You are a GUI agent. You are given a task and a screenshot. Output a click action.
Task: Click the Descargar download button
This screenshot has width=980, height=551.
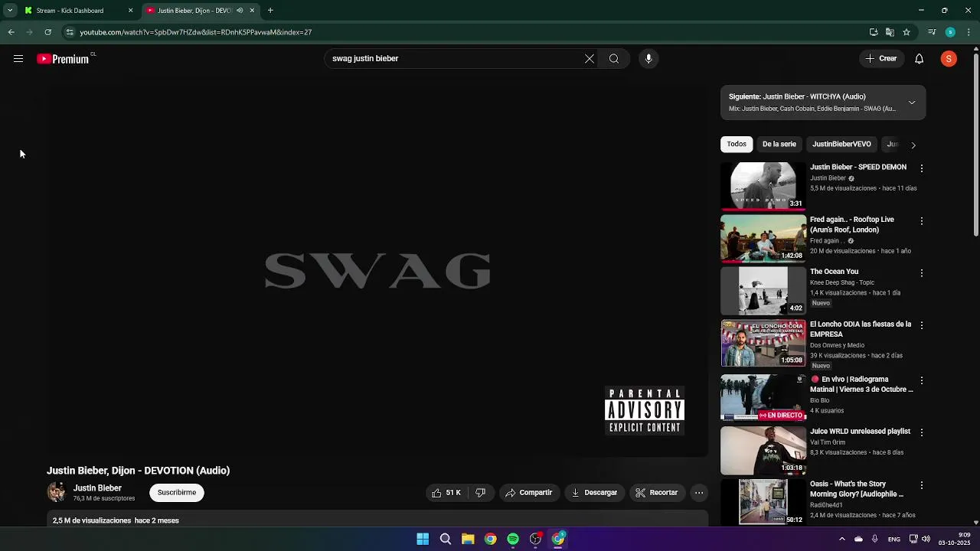point(594,493)
